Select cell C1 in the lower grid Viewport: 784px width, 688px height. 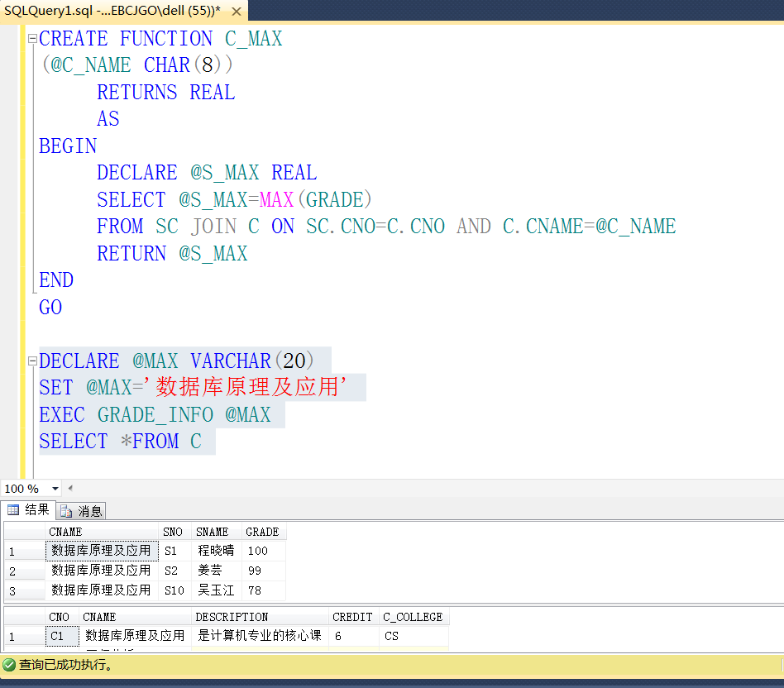click(59, 636)
